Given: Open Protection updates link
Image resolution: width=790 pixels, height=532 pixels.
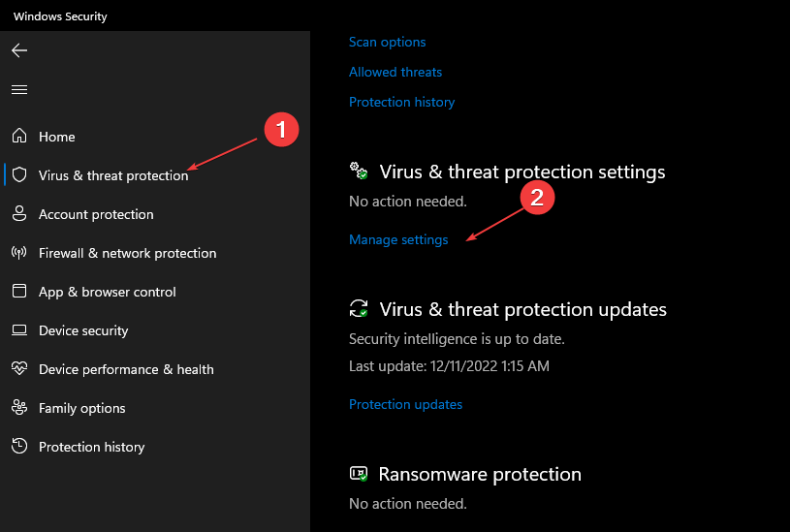Looking at the screenshot, I should [x=405, y=404].
